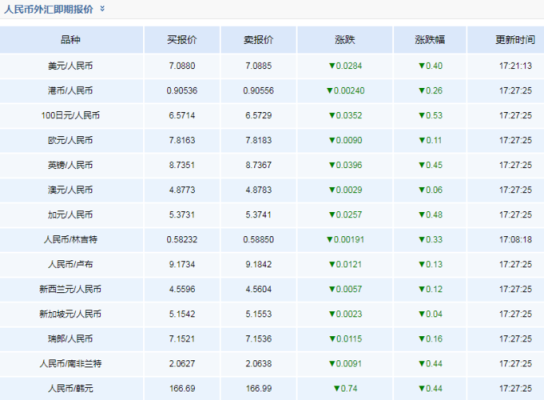
Task: Click the 品种 column header
Action: click(x=70, y=40)
